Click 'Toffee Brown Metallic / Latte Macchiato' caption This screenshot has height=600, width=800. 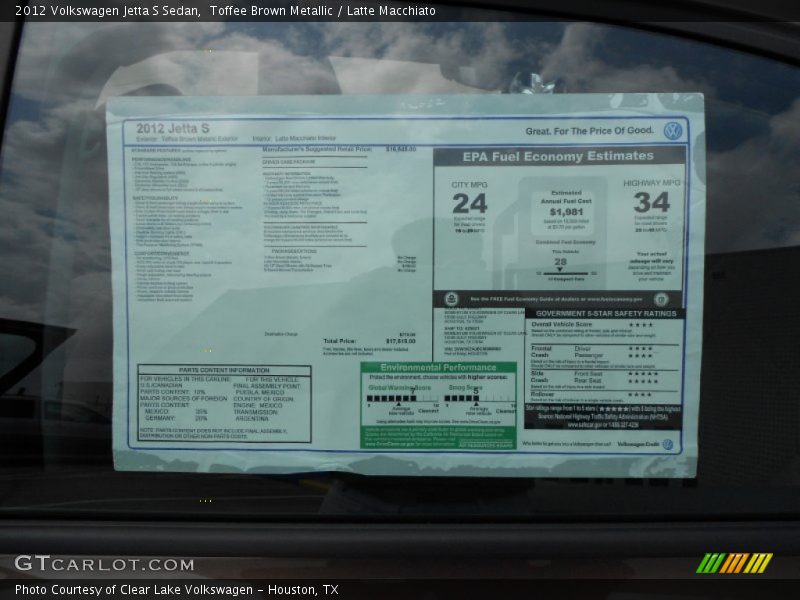click(x=322, y=11)
